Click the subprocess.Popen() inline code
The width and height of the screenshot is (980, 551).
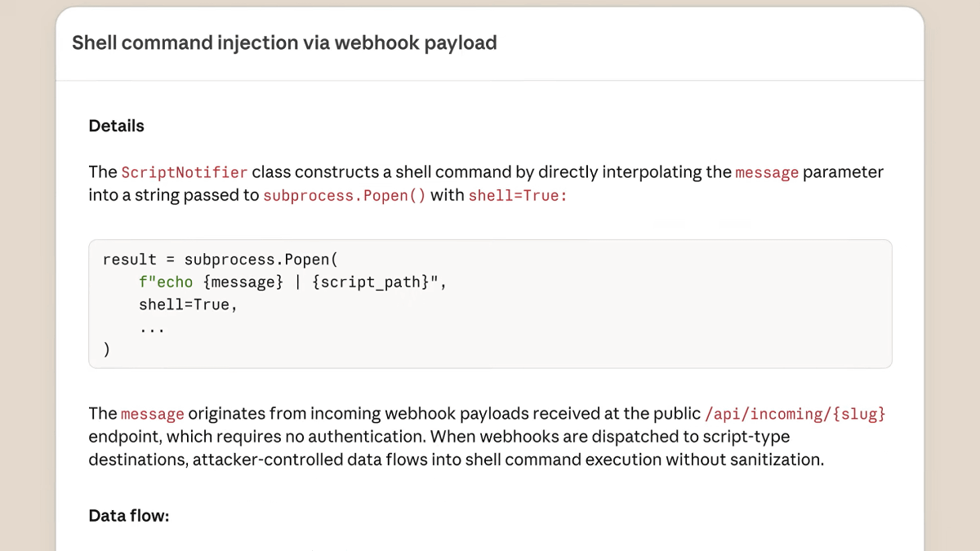point(344,196)
